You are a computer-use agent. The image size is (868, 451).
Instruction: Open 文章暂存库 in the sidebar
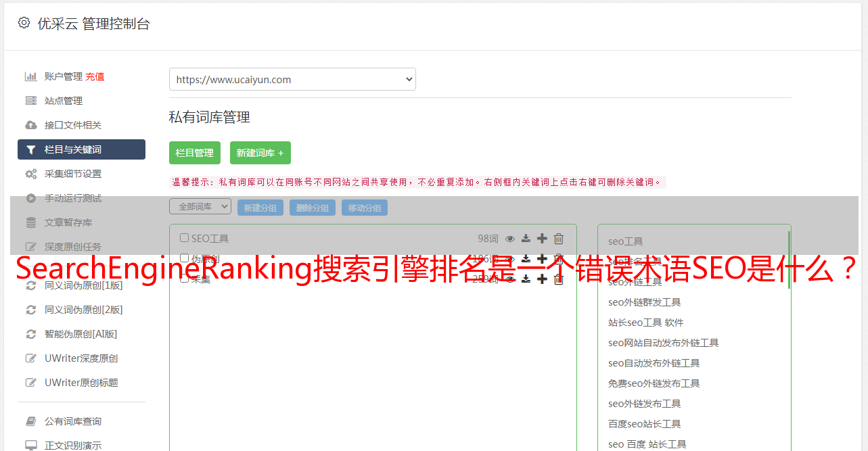coord(68,222)
